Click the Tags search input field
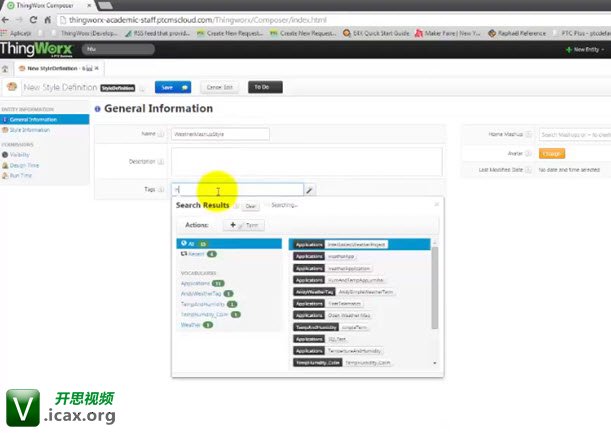The image size is (611, 433). [x=237, y=190]
